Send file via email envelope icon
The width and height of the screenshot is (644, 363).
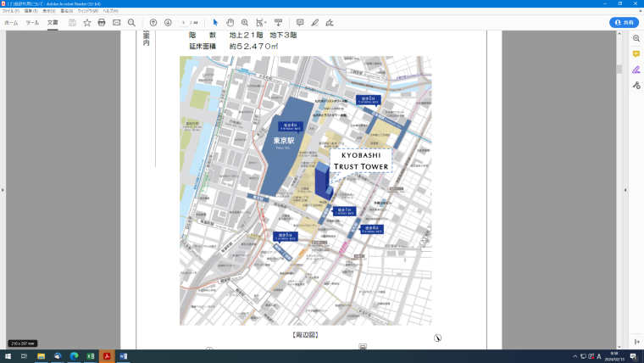click(117, 23)
